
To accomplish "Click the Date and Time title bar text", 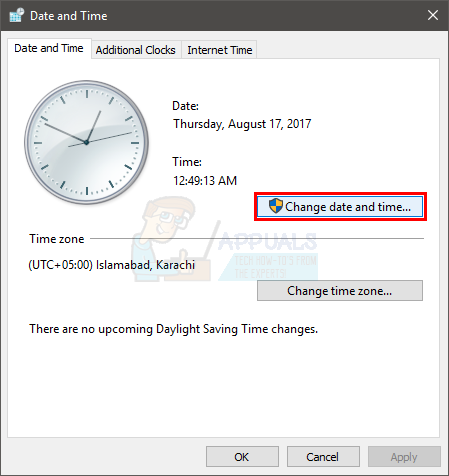I will [x=69, y=16].
